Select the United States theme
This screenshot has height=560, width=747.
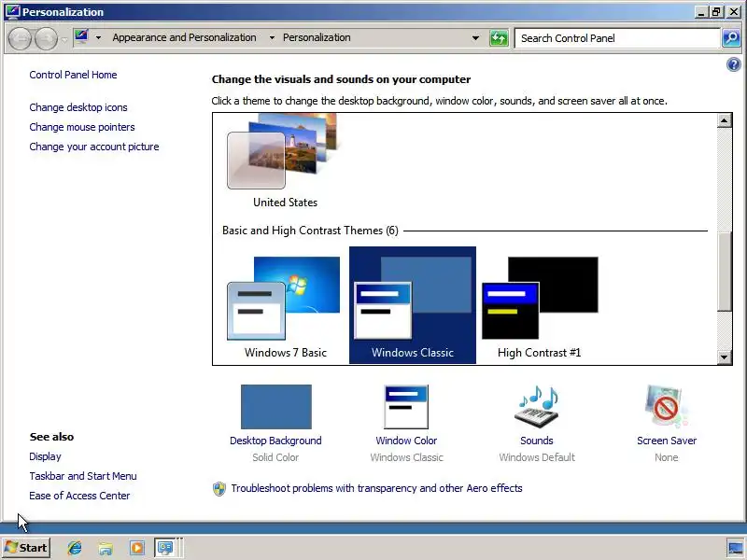pos(285,161)
